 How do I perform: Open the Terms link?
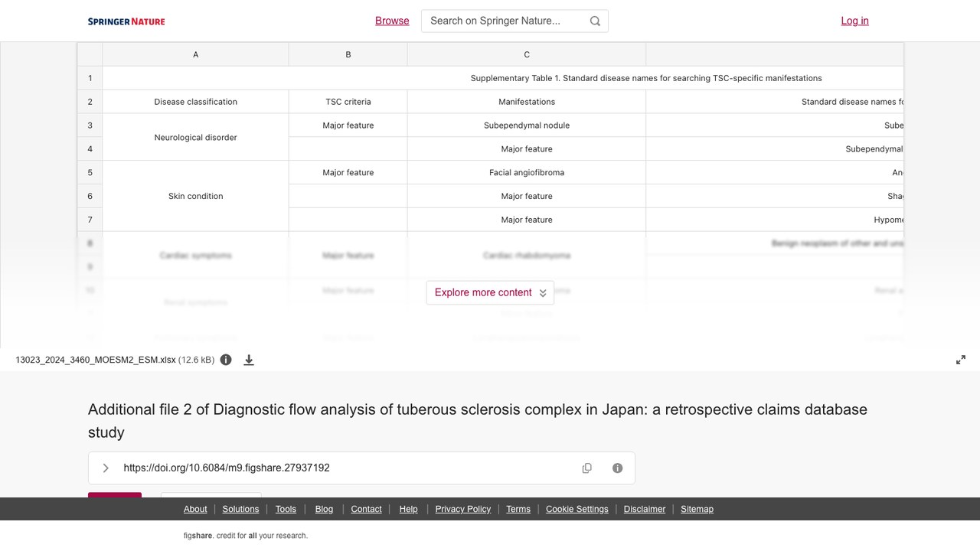pyautogui.click(x=518, y=509)
